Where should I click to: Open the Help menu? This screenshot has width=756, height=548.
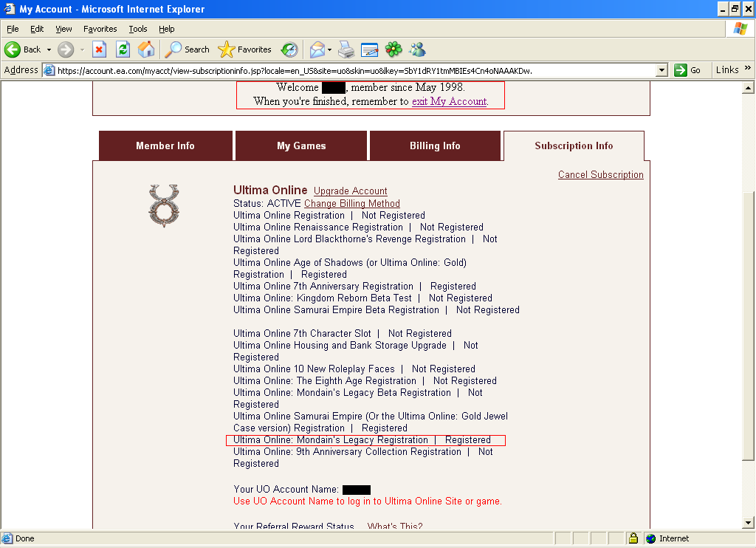pyautogui.click(x=167, y=29)
